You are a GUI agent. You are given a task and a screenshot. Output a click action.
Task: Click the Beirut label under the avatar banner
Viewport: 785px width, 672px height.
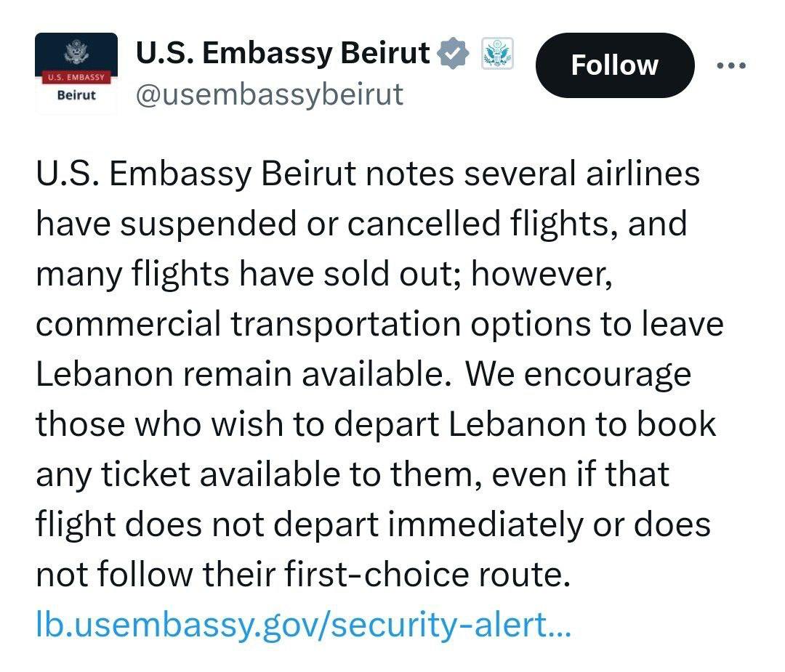pyautogui.click(x=76, y=95)
